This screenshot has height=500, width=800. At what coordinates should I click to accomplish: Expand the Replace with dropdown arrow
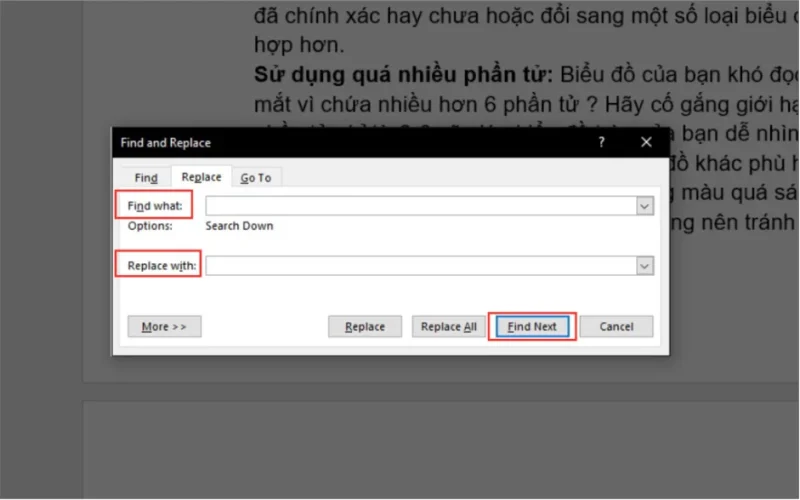645,266
